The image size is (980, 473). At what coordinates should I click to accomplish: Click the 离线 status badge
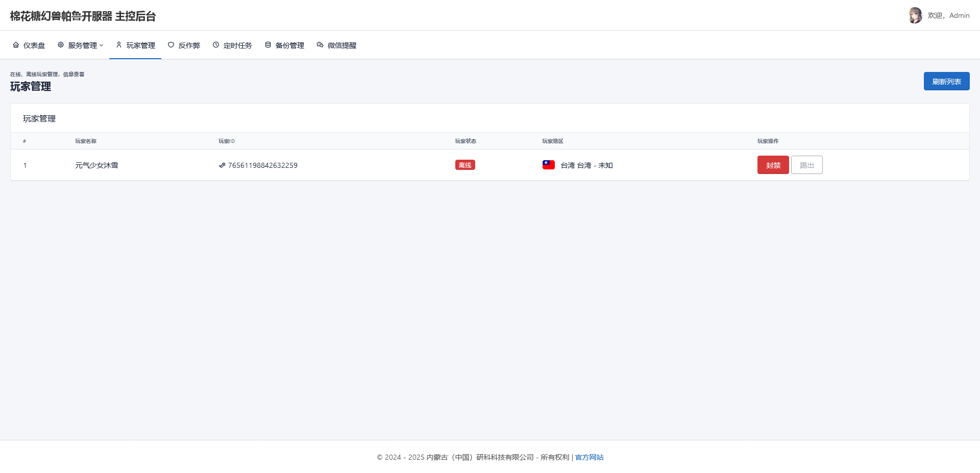(464, 165)
